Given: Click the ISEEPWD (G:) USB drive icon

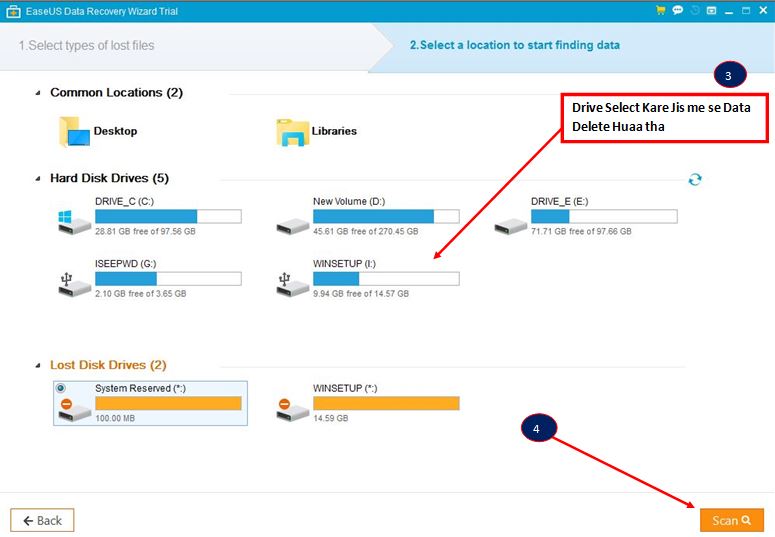Looking at the screenshot, I should [x=74, y=284].
